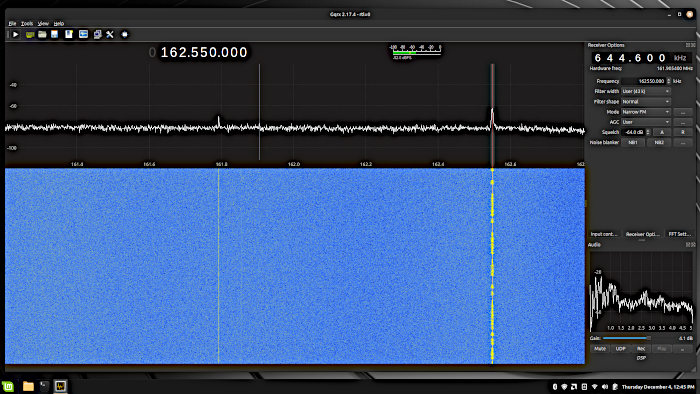The height and width of the screenshot is (394, 700).
Task: Switch to the FFT Settings tab
Action: tap(679, 234)
